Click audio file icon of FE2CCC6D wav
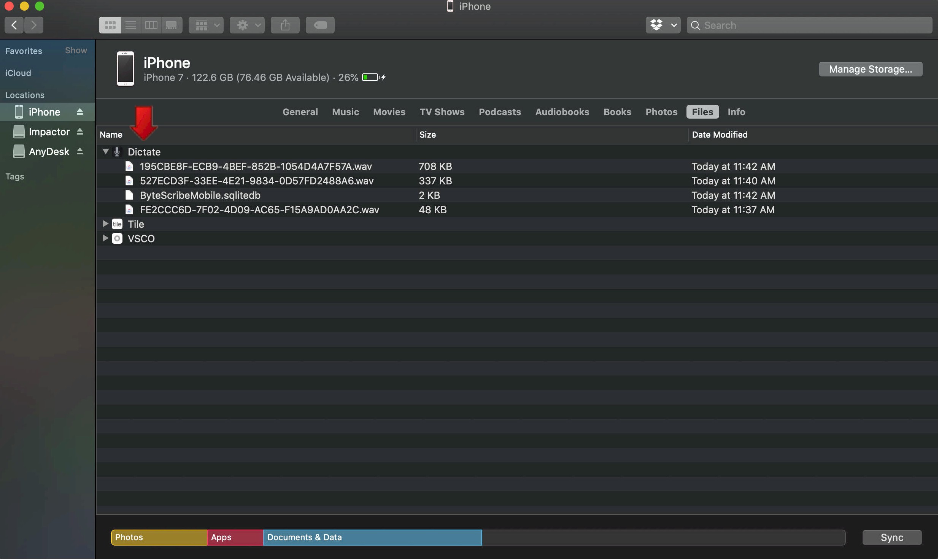 tap(129, 209)
